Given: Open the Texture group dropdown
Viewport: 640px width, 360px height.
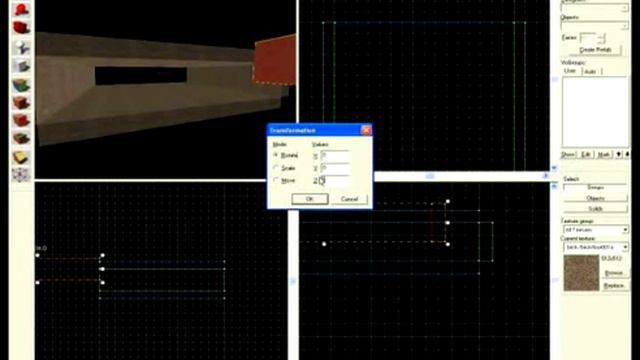Looking at the screenshot, I should [596, 230].
